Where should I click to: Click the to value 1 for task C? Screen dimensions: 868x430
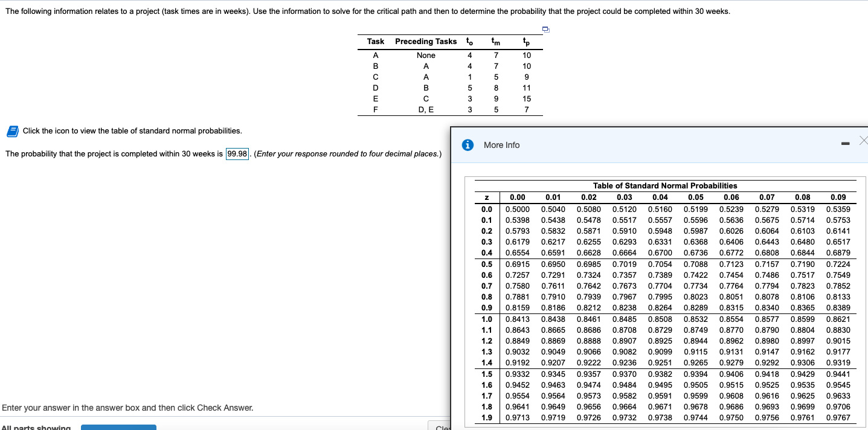(470, 77)
